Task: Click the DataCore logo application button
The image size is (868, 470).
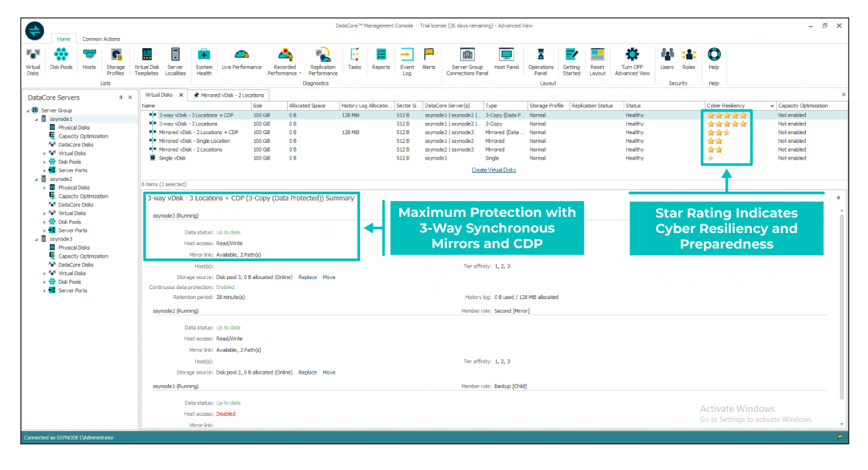Action: tap(34, 31)
